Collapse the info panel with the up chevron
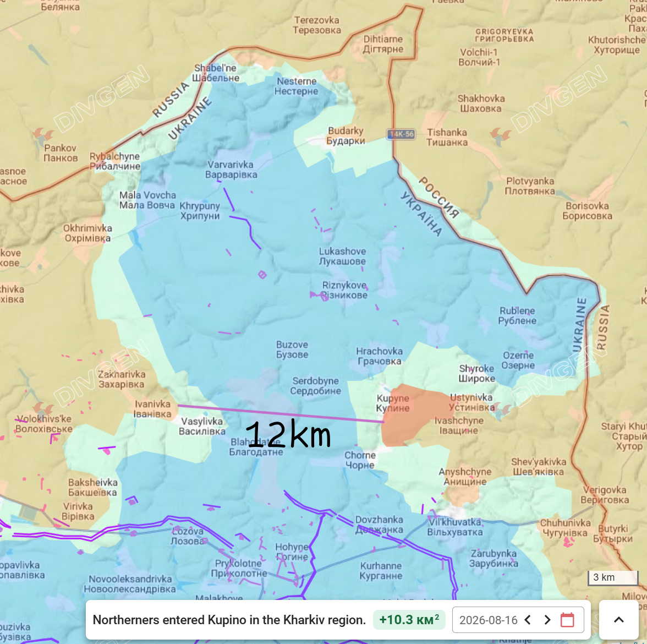 (618, 620)
